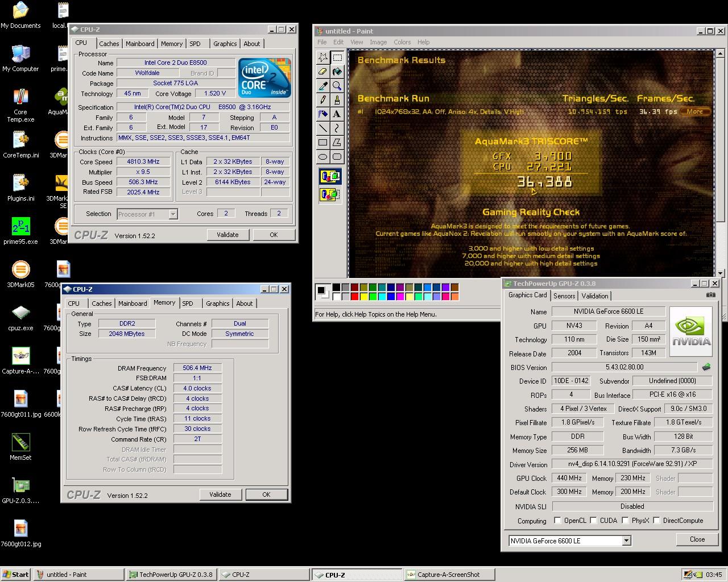Screen dimensions: 728x582
Task: Switch to untitled - Paint in taskbar
Action: tap(79, 575)
